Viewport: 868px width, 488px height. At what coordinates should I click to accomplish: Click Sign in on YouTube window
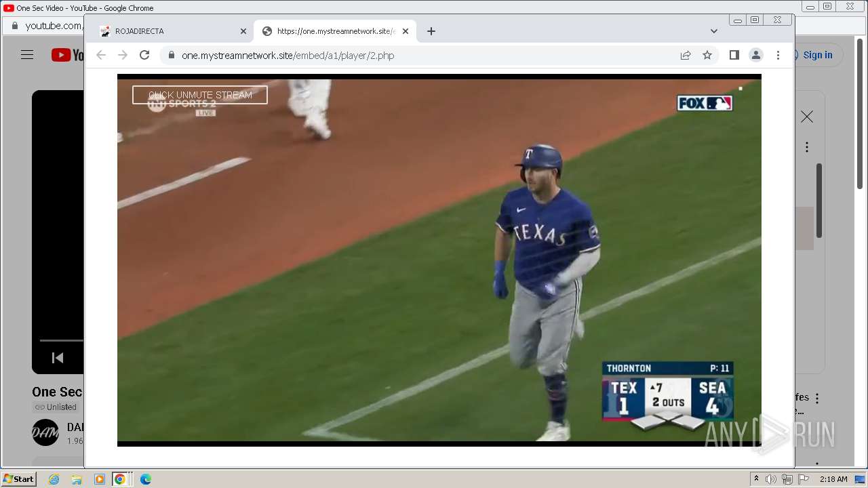818,55
